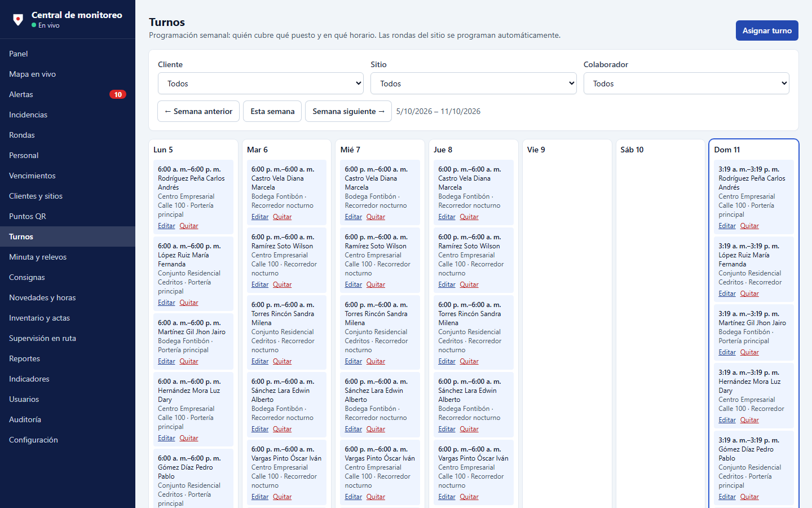Click the Asignar turno button

(767, 30)
